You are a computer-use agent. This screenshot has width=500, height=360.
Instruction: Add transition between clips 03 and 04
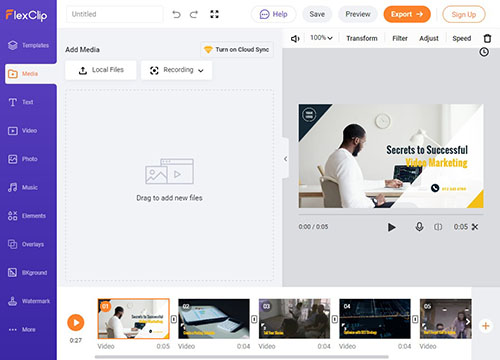[335, 319]
